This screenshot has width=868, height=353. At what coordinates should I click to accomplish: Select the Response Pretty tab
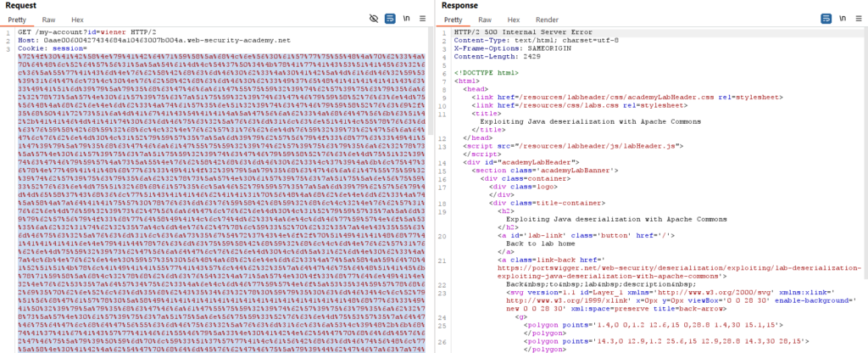tap(453, 20)
